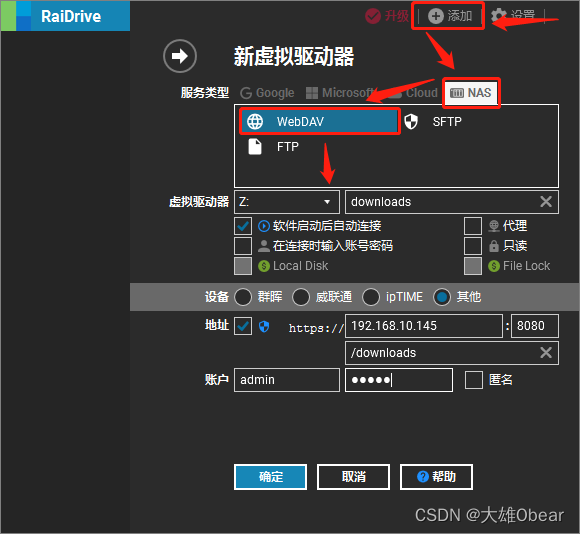
Task: Switch to the Google service tab
Action: pyautogui.click(x=267, y=92)
